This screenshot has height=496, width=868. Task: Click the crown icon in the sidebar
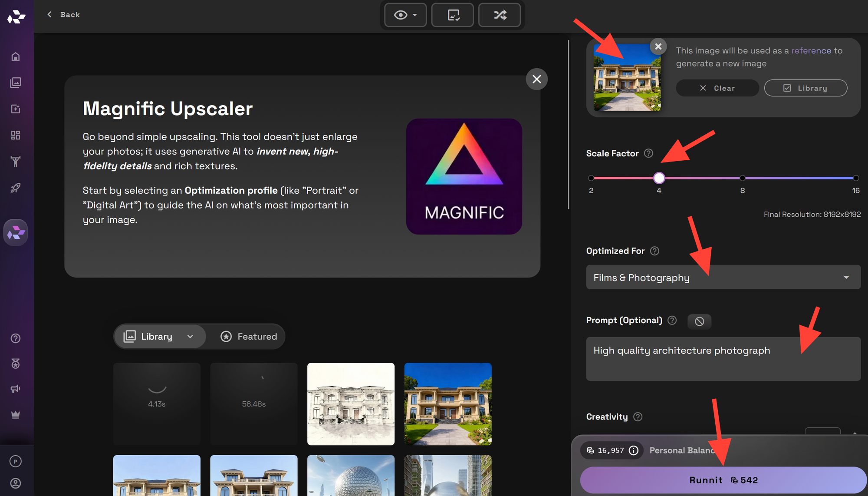tap(16, 415)
